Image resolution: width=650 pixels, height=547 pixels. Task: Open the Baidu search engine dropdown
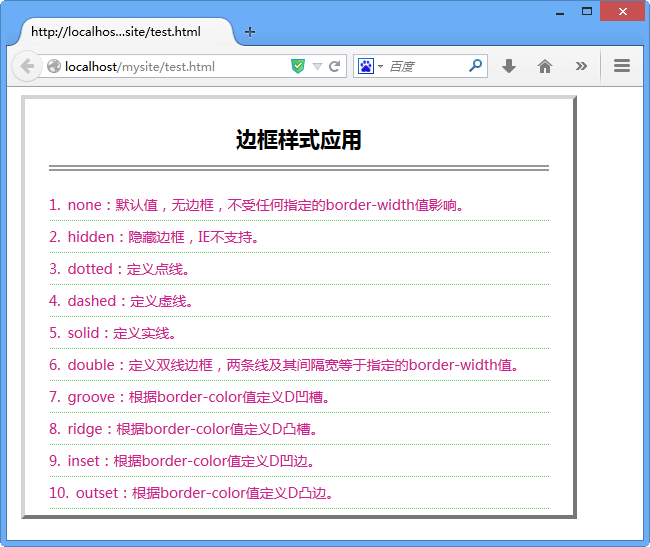point(371,67)
